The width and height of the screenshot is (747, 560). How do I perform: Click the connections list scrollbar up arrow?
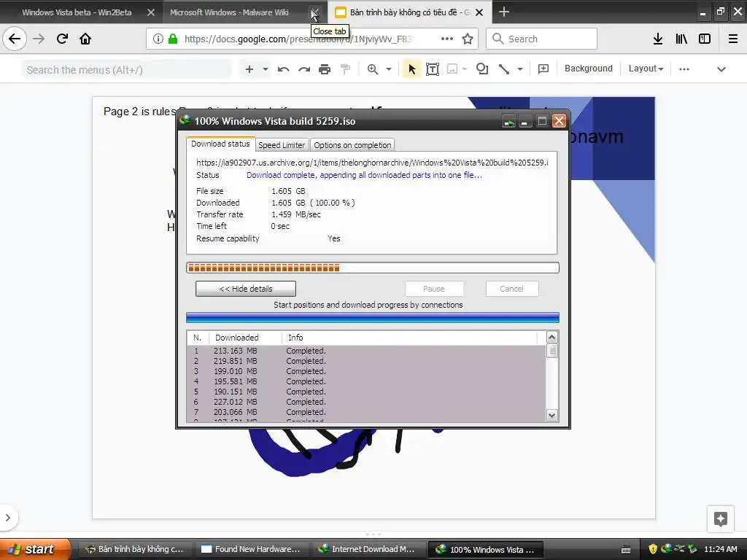click(551, 338)
